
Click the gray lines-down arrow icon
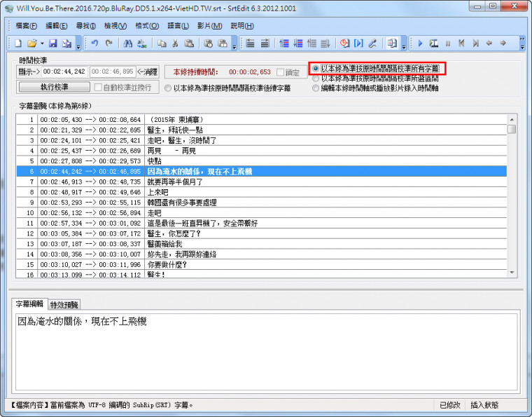tap(325, 43)
